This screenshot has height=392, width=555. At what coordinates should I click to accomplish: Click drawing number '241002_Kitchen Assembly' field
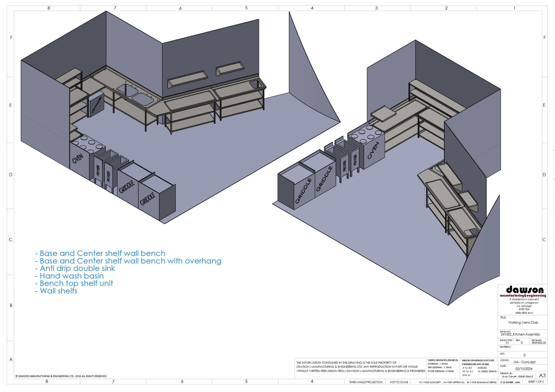(x=520, y=334)
